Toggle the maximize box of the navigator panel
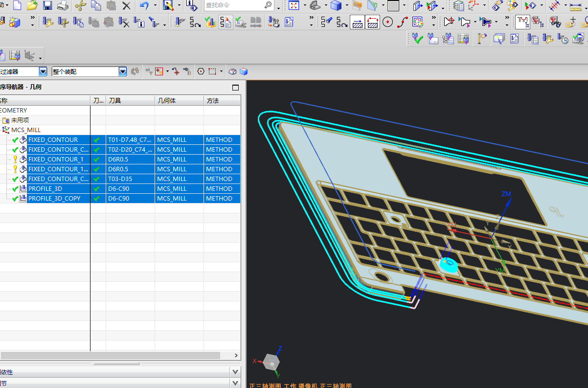The width and height of the screenshot is (588, 388). tap(235, 88)
